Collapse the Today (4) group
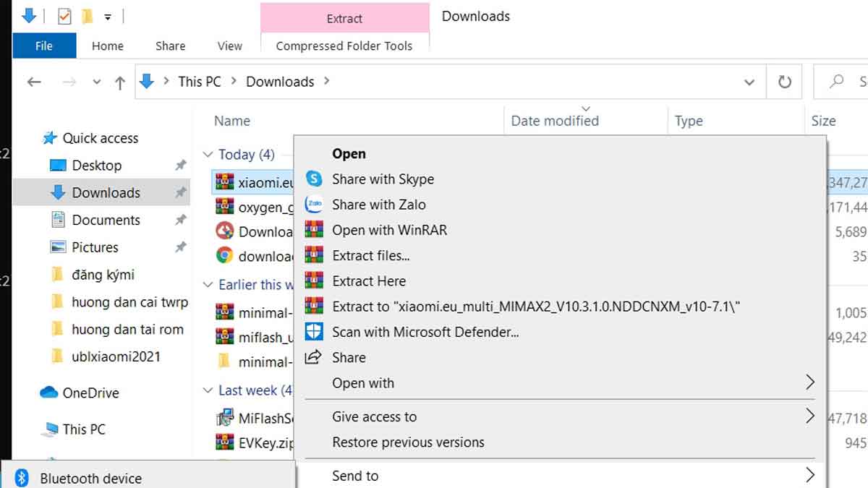Image resolution: width=868 pixels, height=488 pixels. tap(208, 155)
